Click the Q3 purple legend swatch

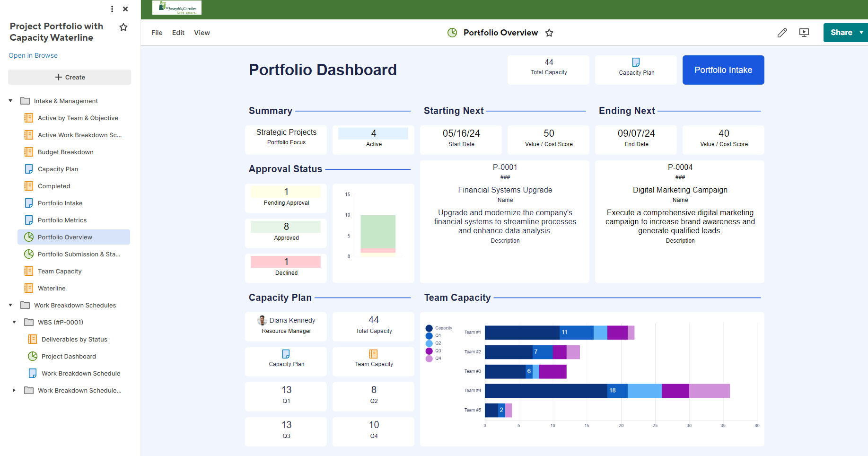point(429,351)
